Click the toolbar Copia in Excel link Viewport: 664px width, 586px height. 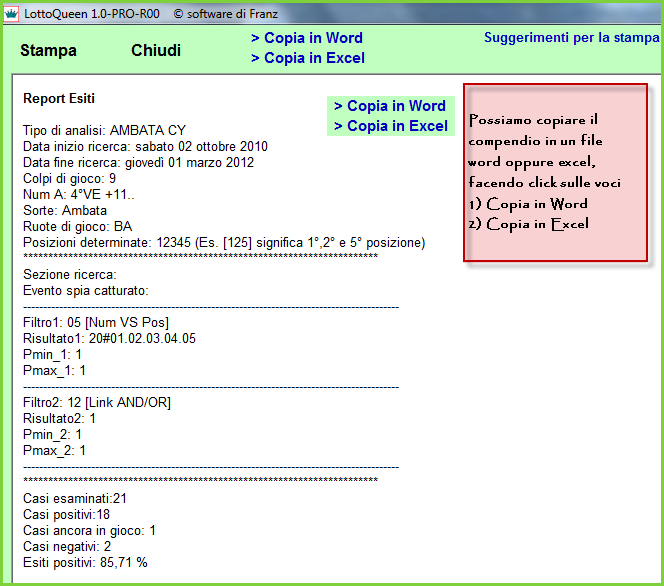pyautogui.click(x=308, y=58)
